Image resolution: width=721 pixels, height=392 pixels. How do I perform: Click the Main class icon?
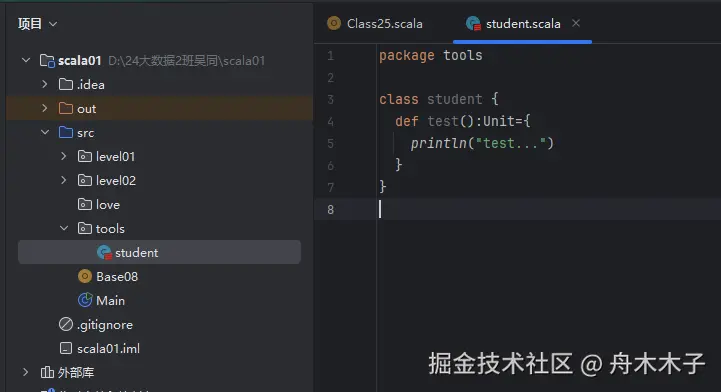point(85,300)
